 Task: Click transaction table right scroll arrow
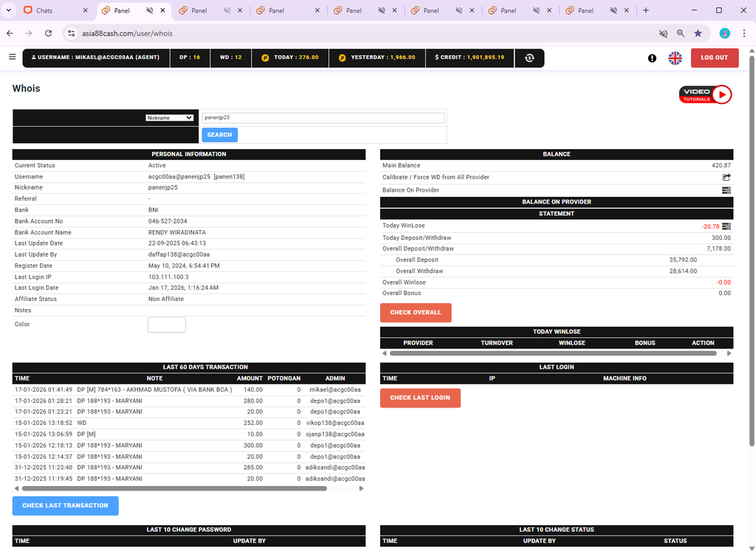(x=361, y=488)
